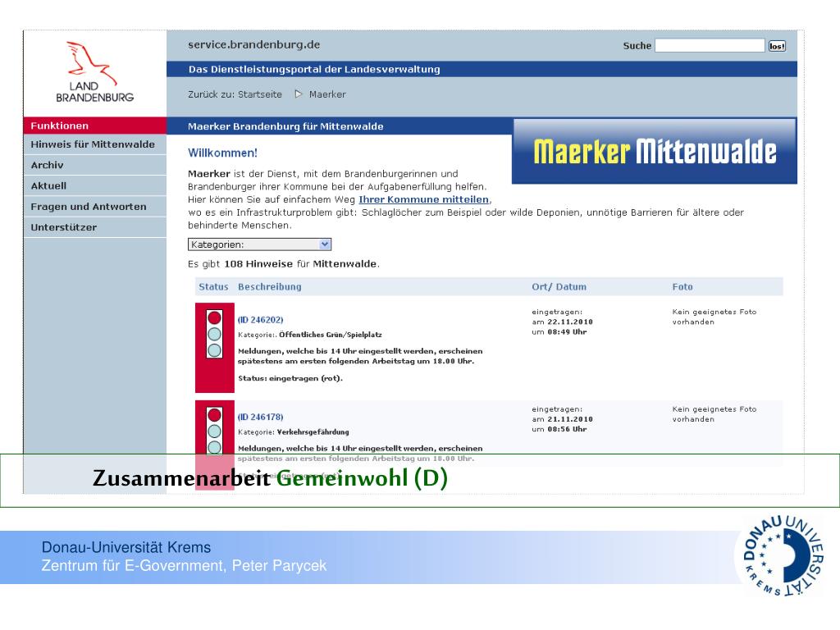Click the date 22.11.2010 entry
The height and width of the screenshot is (630, 840).
point(570,322)
